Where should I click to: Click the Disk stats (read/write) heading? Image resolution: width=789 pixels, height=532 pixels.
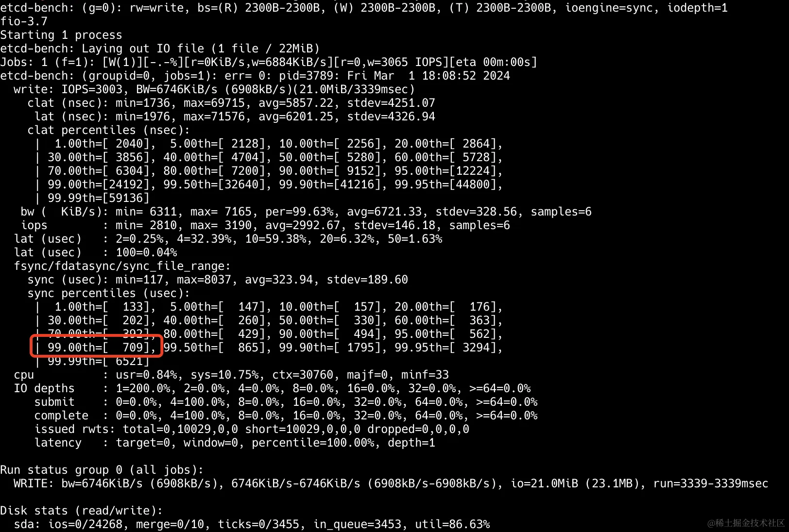pos(81,511)
